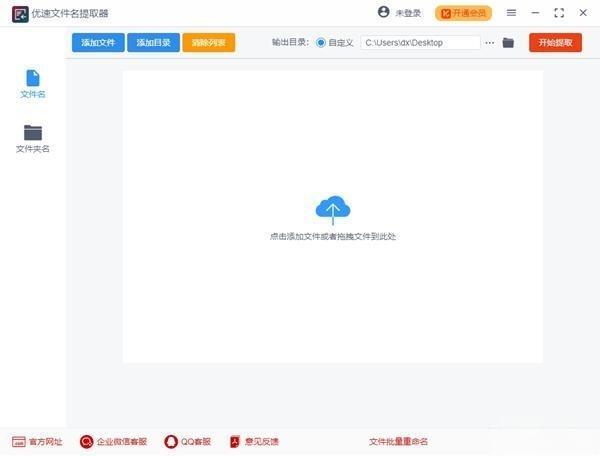The width and height of the screenshot is (600, 456).
Task: Open 意见反馈 feedback link
Action: tap(254, 441)
